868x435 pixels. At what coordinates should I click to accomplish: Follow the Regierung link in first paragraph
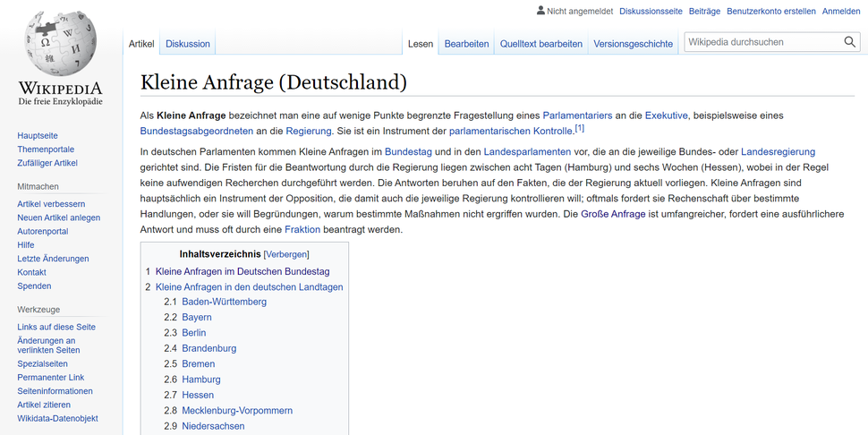coord(309,132)
